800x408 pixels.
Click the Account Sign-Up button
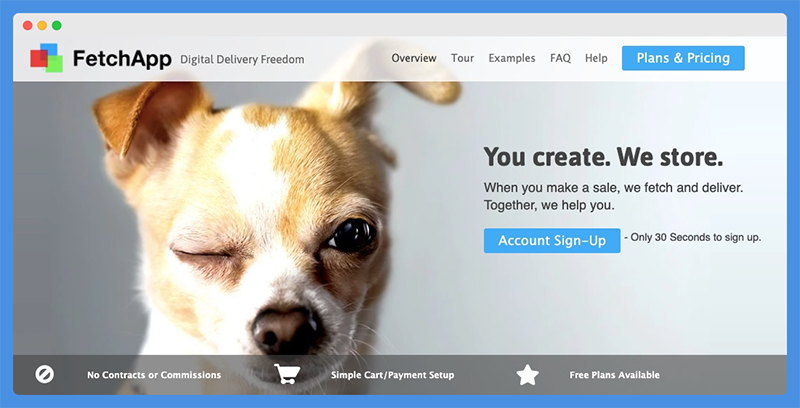click(x=552, y=241)
